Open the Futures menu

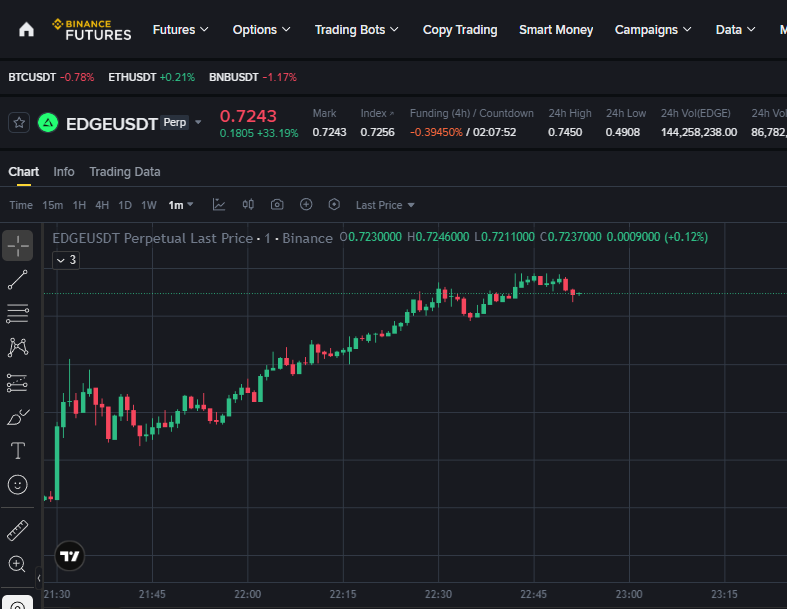coord(180,30)
